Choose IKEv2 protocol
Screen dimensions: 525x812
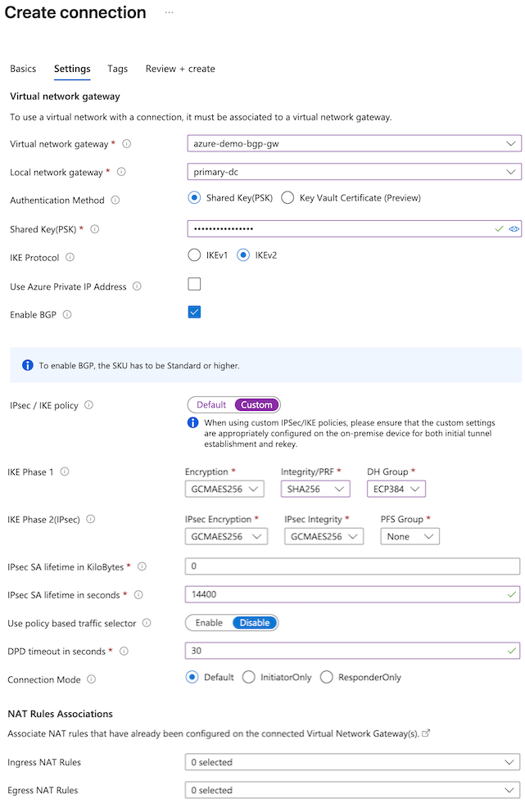coord(243,255)
